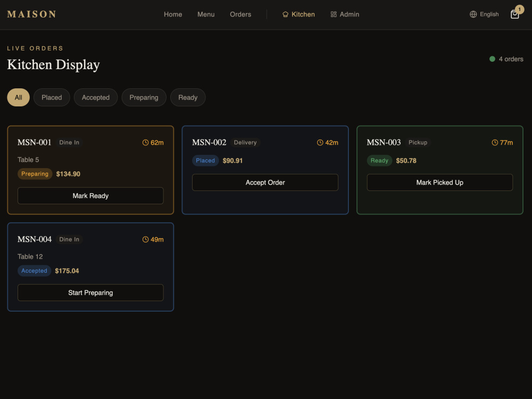
Task: Click the Table 5 label
Action: tap(28, 160)
